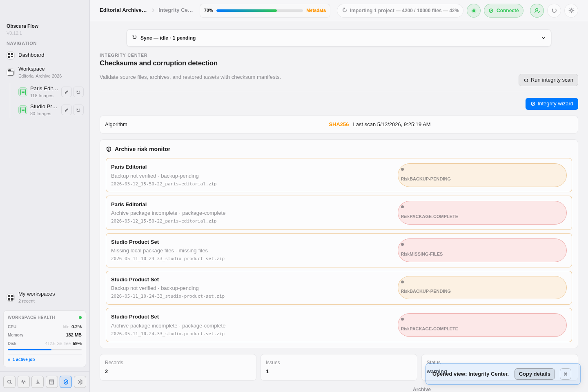Click the 1 active job link
Screen dimensions: 588x392
(x=24, y=360)
